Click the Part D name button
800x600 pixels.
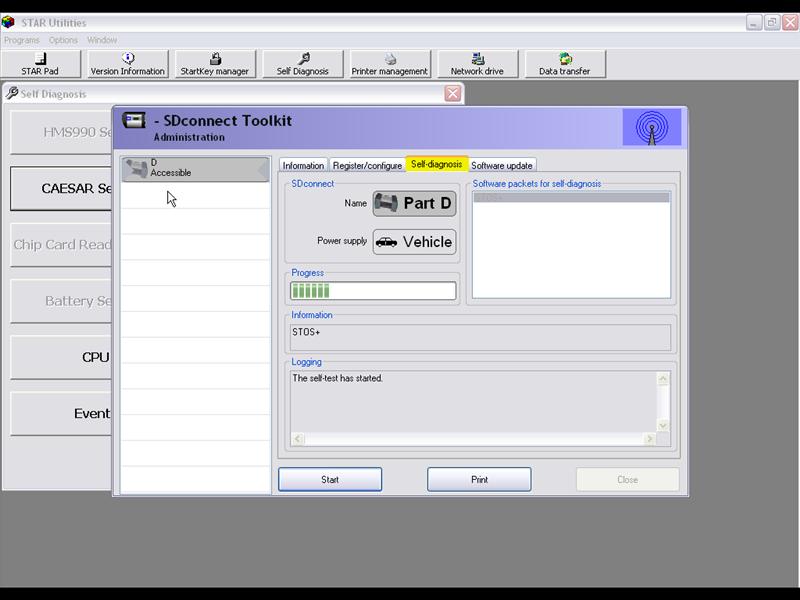pos(414,204)
